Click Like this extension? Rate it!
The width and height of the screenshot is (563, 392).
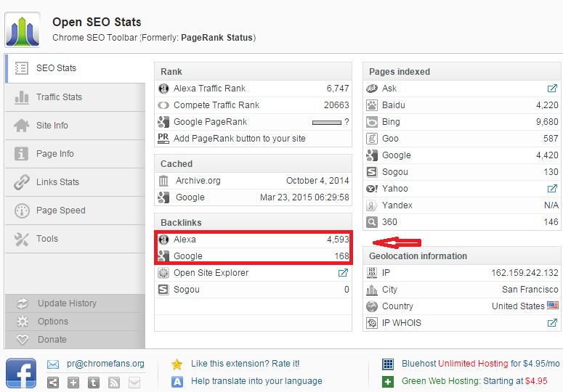point(245,364)
